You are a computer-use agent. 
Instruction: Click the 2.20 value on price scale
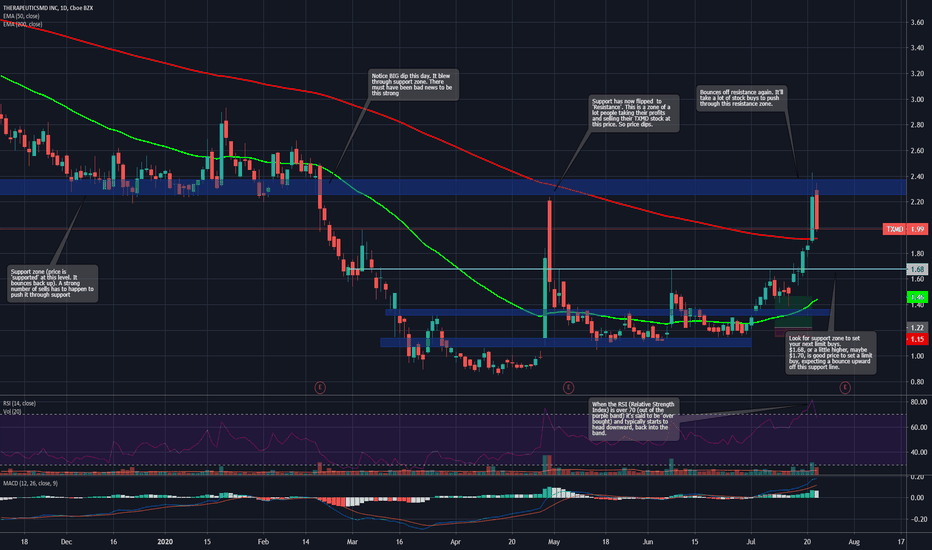[x=917, y=202]
